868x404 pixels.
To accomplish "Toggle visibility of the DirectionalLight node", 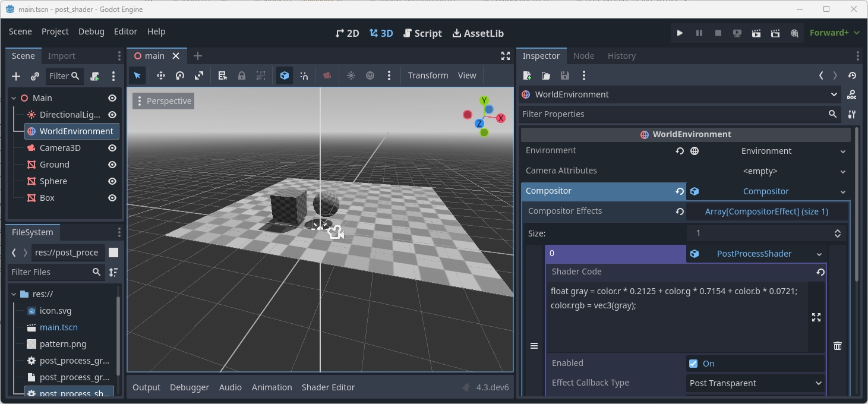I will coord(112,115).
